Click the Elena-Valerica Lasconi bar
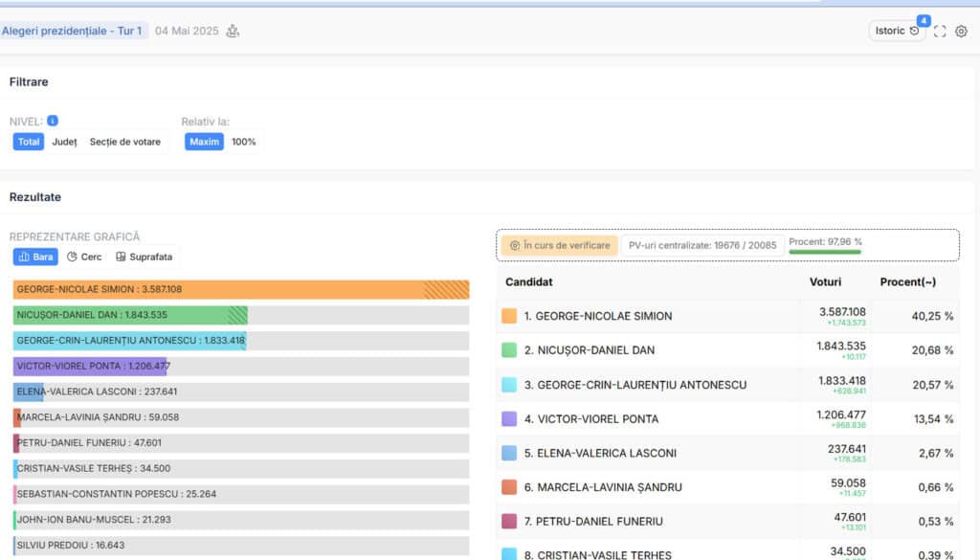Viewport: 980px width, 560px height. coord(28,392)
